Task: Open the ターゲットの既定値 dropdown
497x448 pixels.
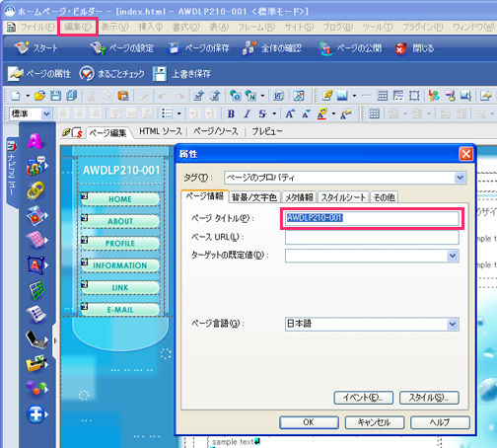Action: [x=453, y=256]
